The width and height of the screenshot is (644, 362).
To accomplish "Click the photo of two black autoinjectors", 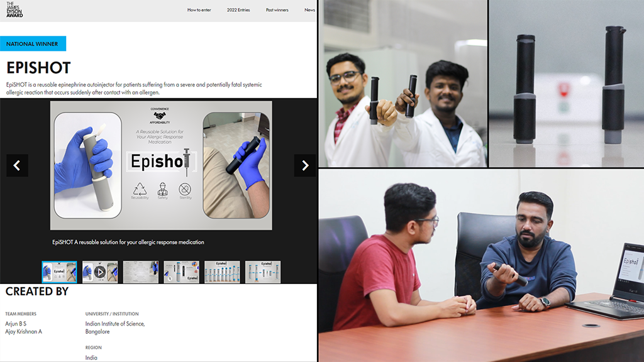I will click(567, 84).
